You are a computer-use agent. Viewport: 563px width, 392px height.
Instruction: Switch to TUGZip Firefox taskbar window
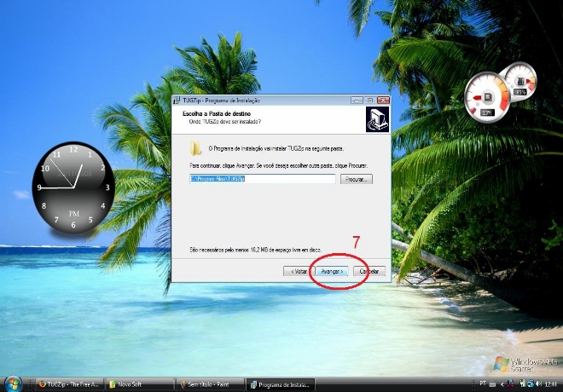(67, 384)
